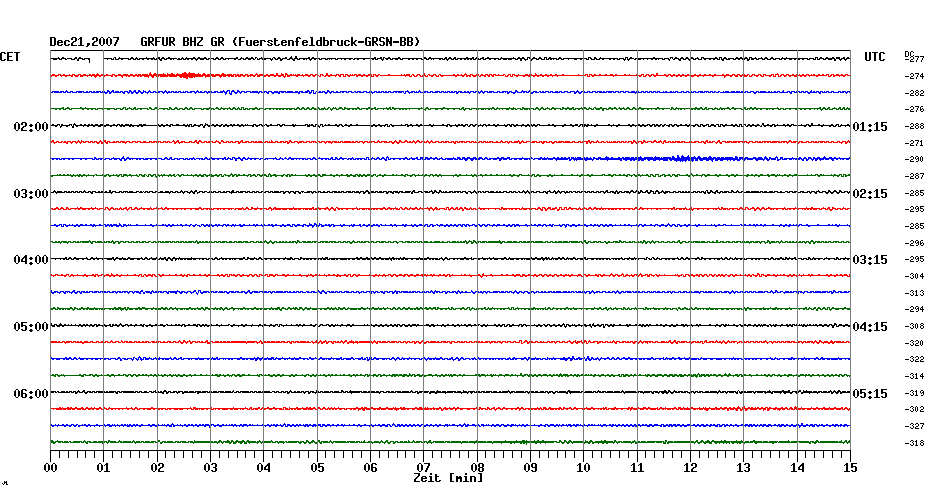Click minute tick label 12
The image size is (930, 494).
pos(690,468)
